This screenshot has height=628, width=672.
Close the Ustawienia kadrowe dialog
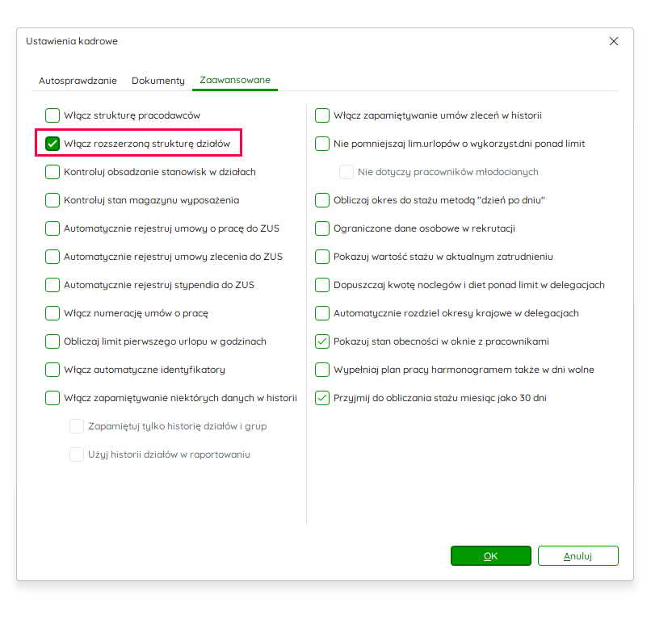[614, 41]
